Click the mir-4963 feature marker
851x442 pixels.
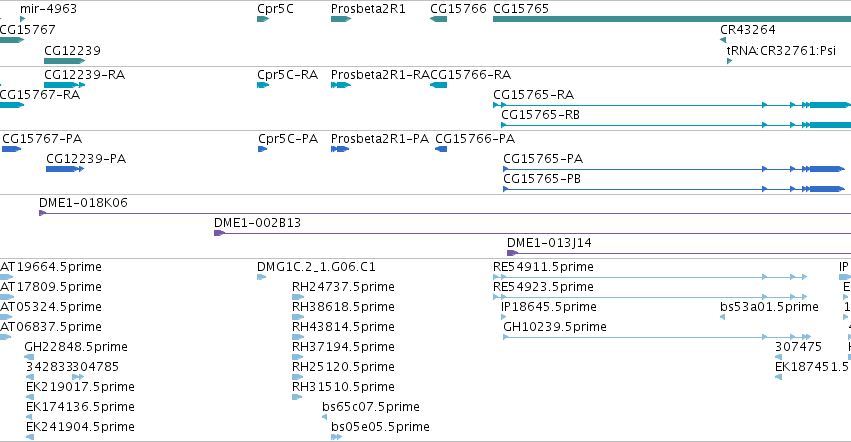23,19
